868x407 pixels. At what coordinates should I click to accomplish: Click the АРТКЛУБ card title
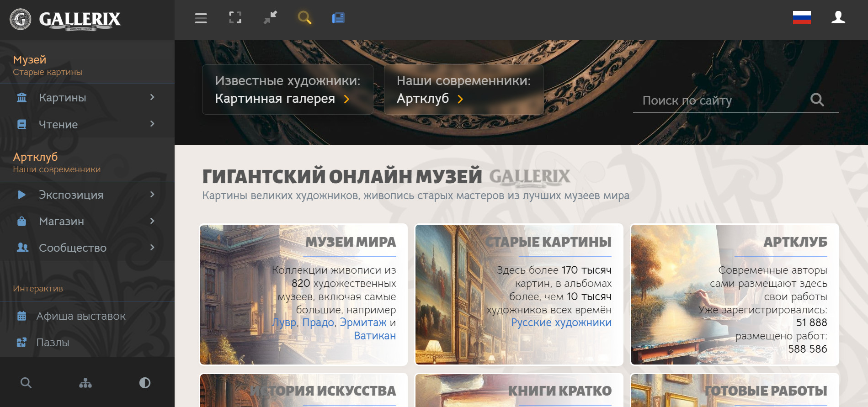tap(795, 242)
